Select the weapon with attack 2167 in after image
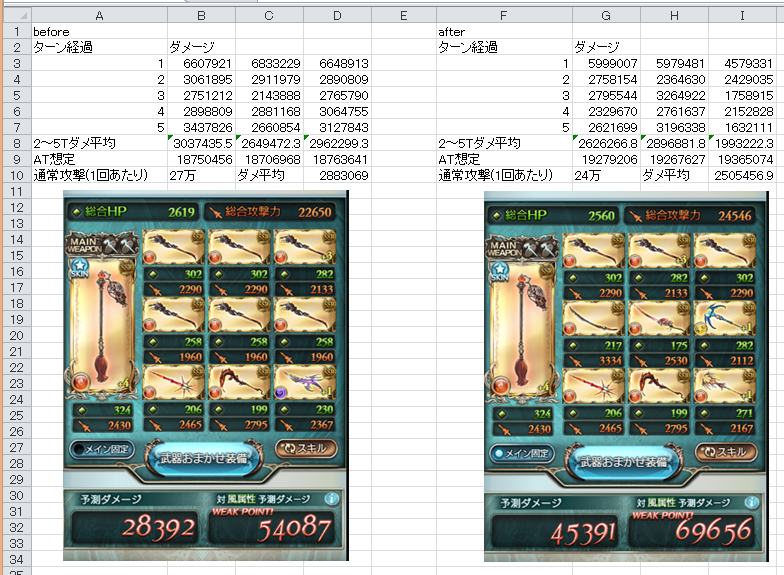Viewport: 784px width, 575px height. [x=724, y=386]
